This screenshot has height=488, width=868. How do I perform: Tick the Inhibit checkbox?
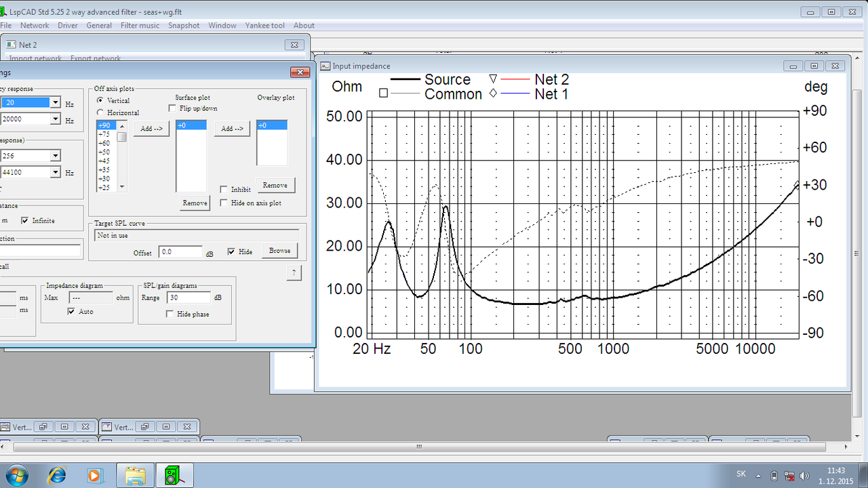[x=224, y=190]
